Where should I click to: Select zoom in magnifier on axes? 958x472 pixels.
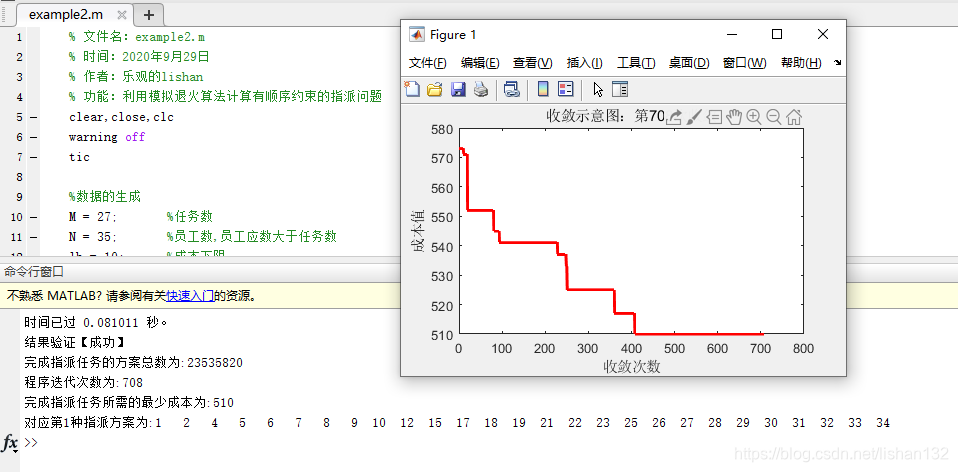tap(754, 117)
